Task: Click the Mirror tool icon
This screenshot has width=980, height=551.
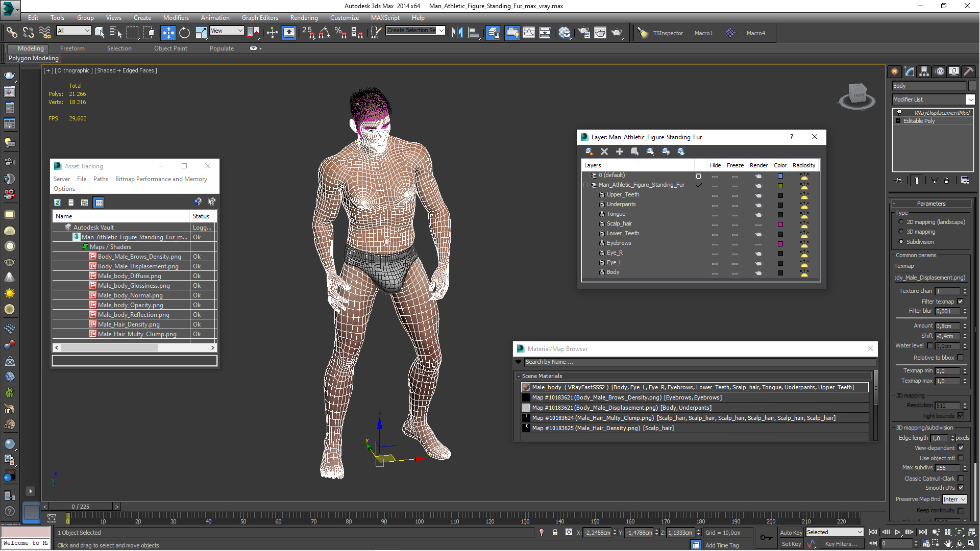Action: (x=457, y=33)
